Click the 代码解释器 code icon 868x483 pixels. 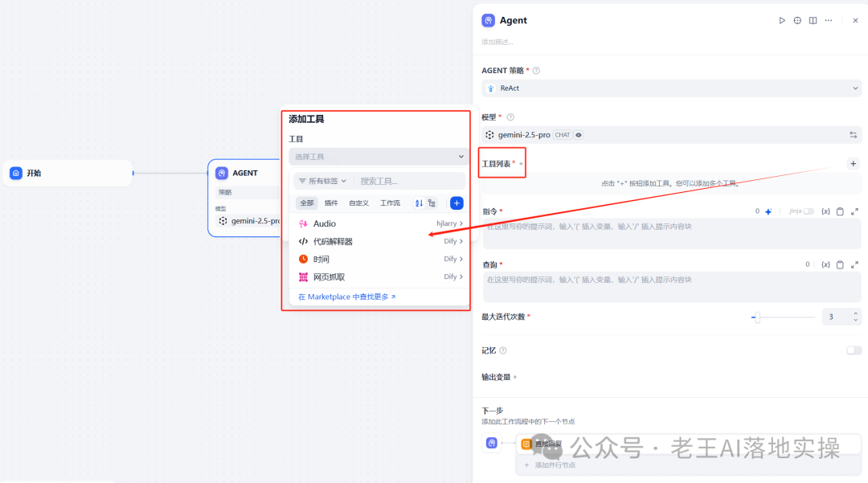tap(303, 241)
